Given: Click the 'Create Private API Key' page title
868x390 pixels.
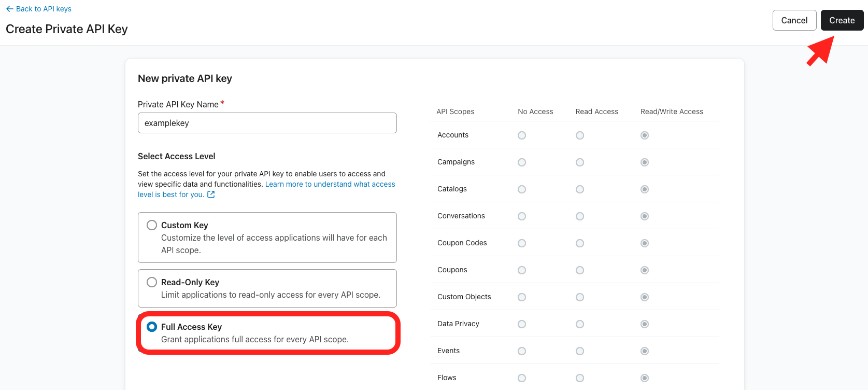Looking at the screenshot, I should click(x=67, y=29).
